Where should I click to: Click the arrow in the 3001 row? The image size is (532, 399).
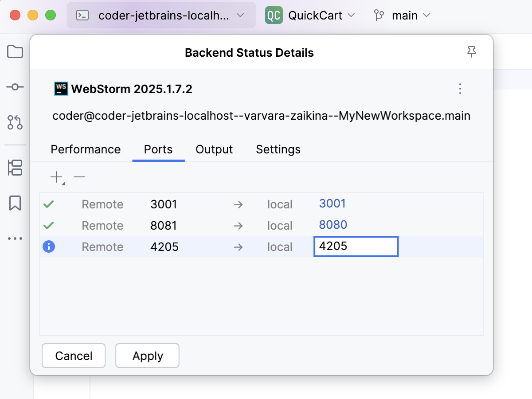[x=239, y=204]
